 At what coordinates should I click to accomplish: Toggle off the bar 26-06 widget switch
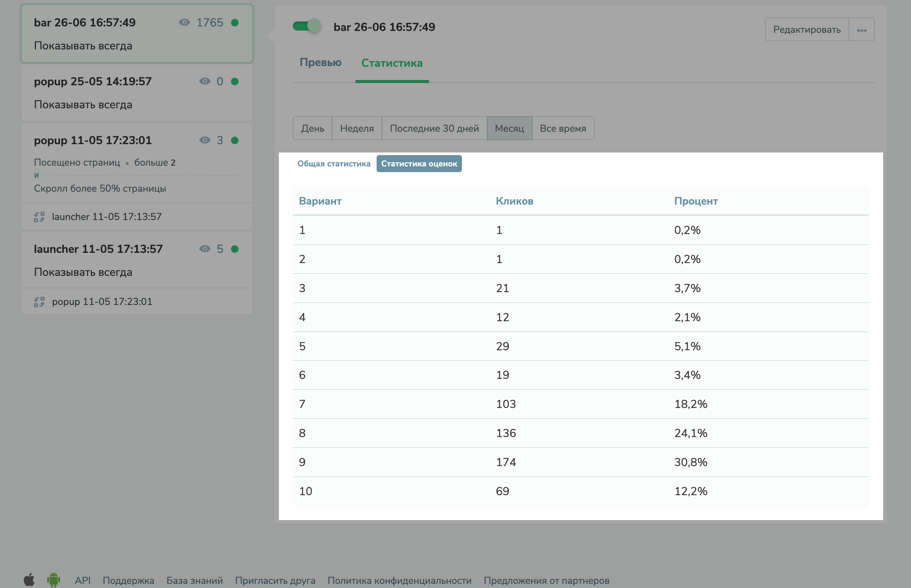(x=307, y=26)
